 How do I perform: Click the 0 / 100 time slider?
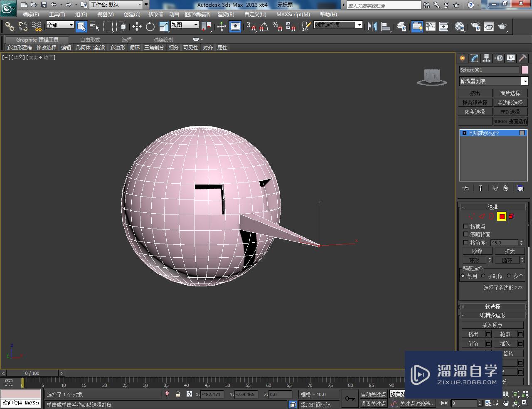click(32, 373)
